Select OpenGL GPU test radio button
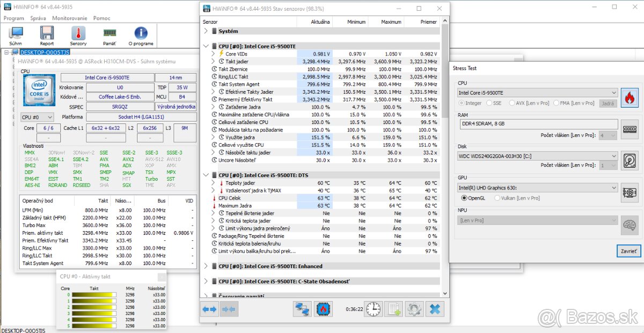 (x=464, y=198)
